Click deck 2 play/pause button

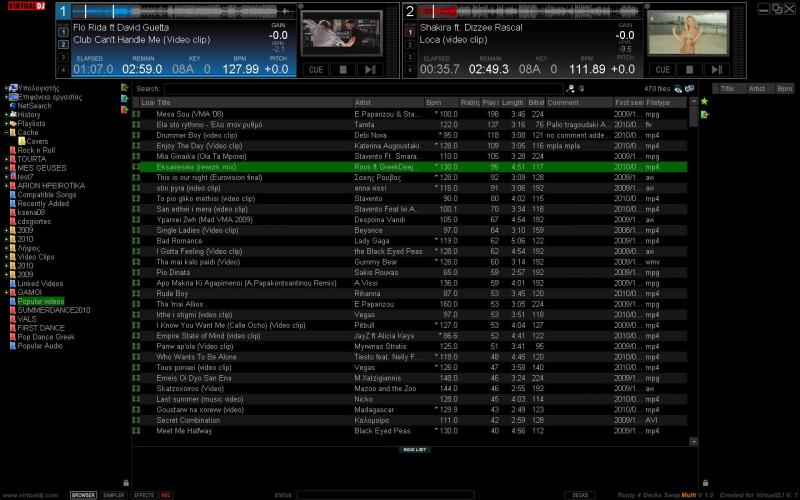point(717,70)
